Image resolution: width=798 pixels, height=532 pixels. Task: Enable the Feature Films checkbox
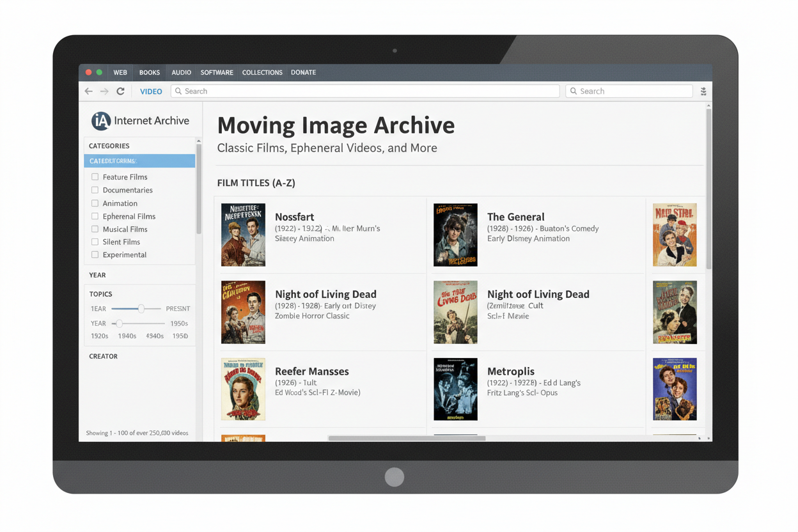tap(95, 177)
